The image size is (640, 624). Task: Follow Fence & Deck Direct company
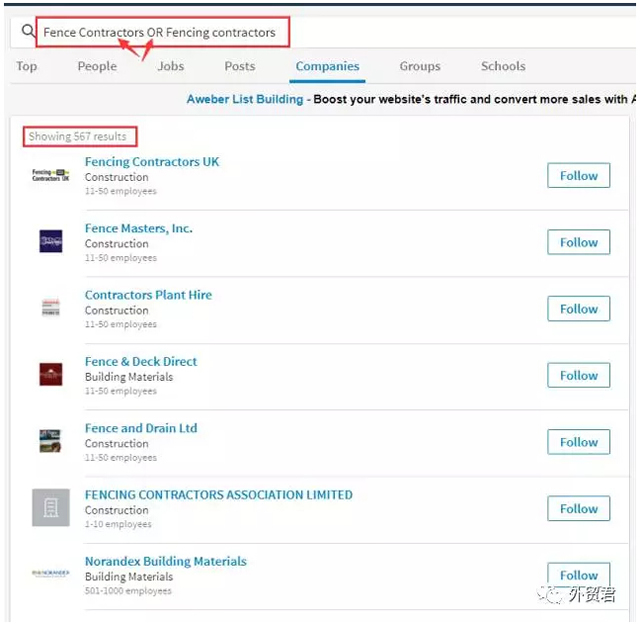(x=578, y=375)
